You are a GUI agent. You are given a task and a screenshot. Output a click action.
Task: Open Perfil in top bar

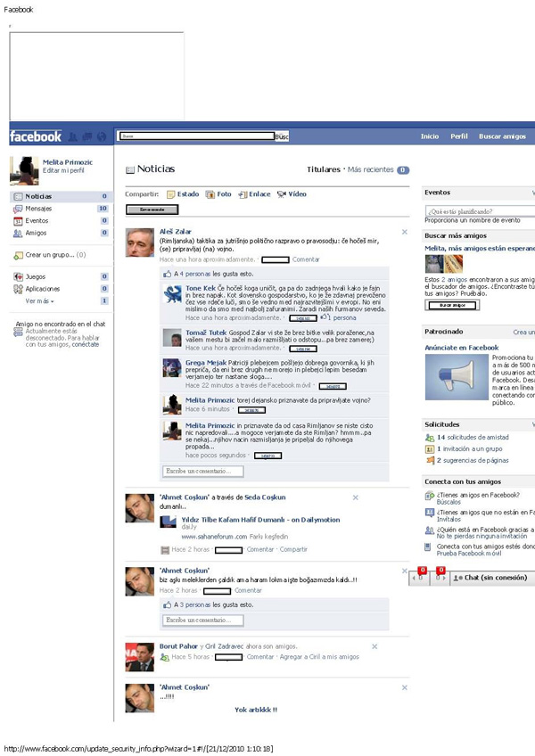click(459, 136)
